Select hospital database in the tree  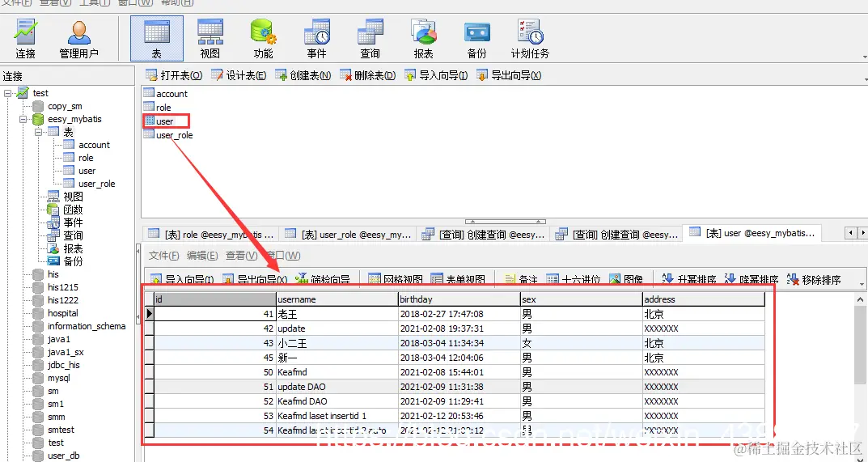pos(63,313)
